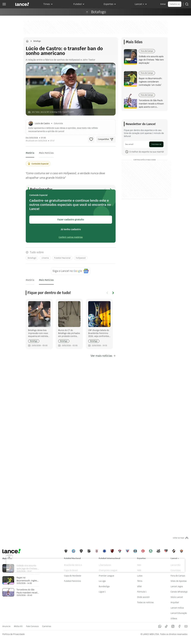Click the Cruzeiro crest in footer
The height and width of the screenshot is (644, 191).
click(104, 551)
